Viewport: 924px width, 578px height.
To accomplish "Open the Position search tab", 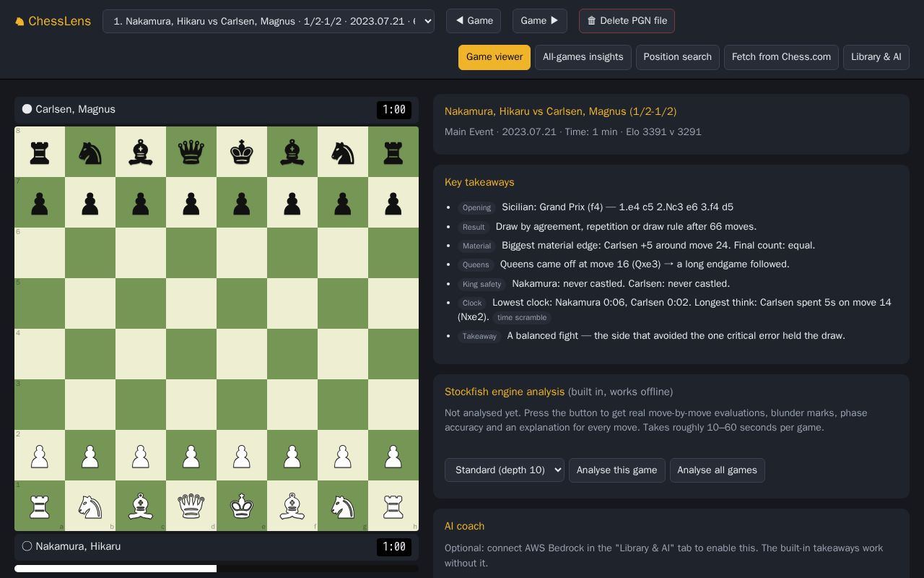I will click(678, 57).
